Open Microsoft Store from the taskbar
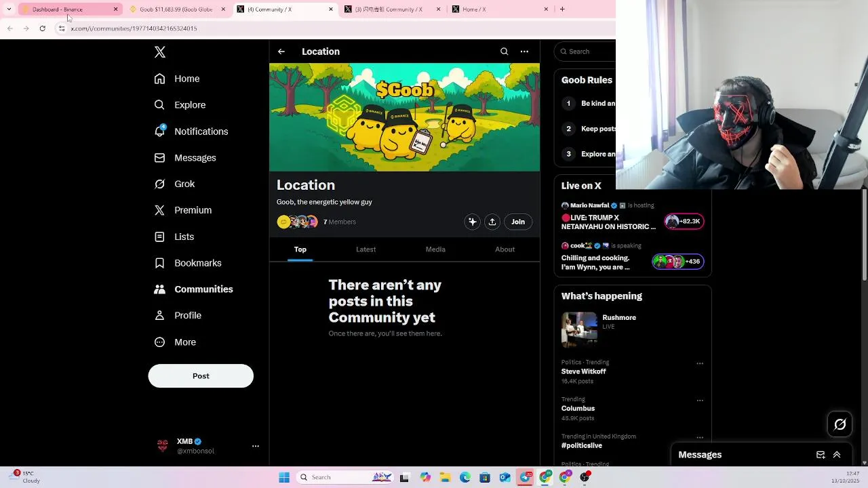Viewport: 868px width, 488px height. [x=485, y=477]
